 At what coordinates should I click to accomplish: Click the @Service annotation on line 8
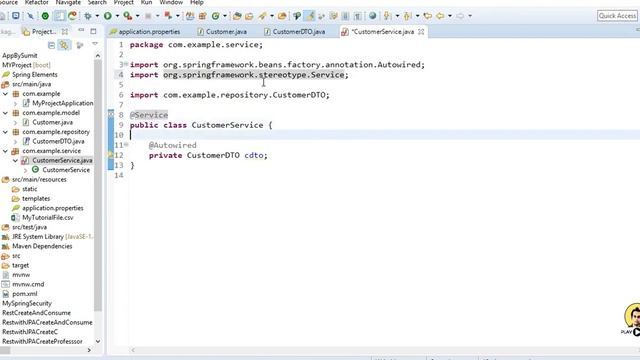(x=149, y=115)
